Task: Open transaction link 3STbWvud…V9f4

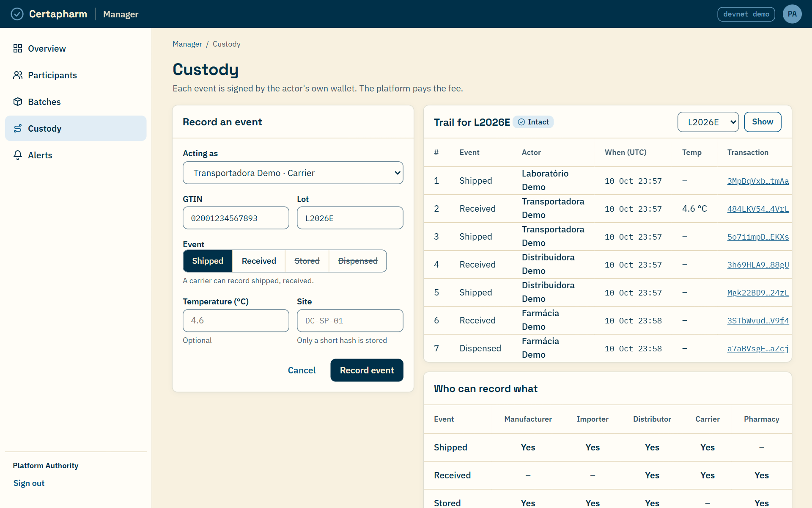Action: 758,320
